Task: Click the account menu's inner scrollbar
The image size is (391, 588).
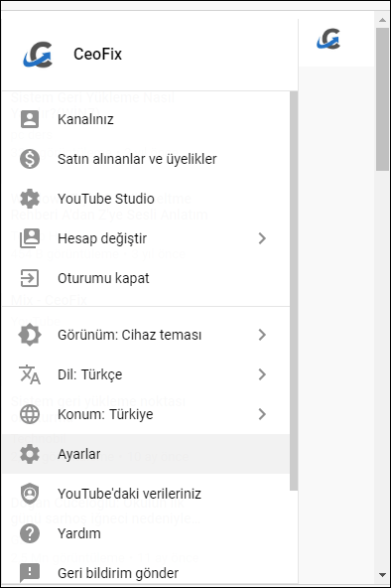Action: [294, 291]
